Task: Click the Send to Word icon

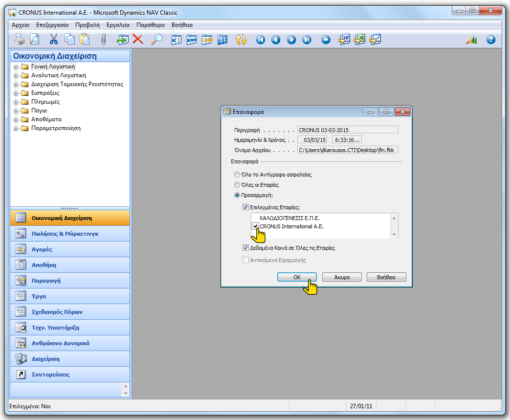Action: pyautogui.click(x=344, y=40)
